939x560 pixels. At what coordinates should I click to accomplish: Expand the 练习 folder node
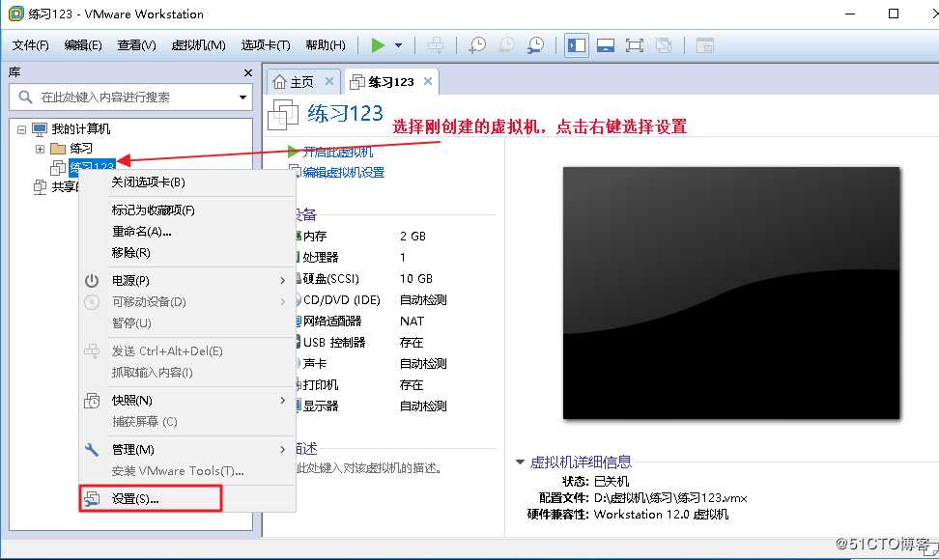tap(40, 149)
